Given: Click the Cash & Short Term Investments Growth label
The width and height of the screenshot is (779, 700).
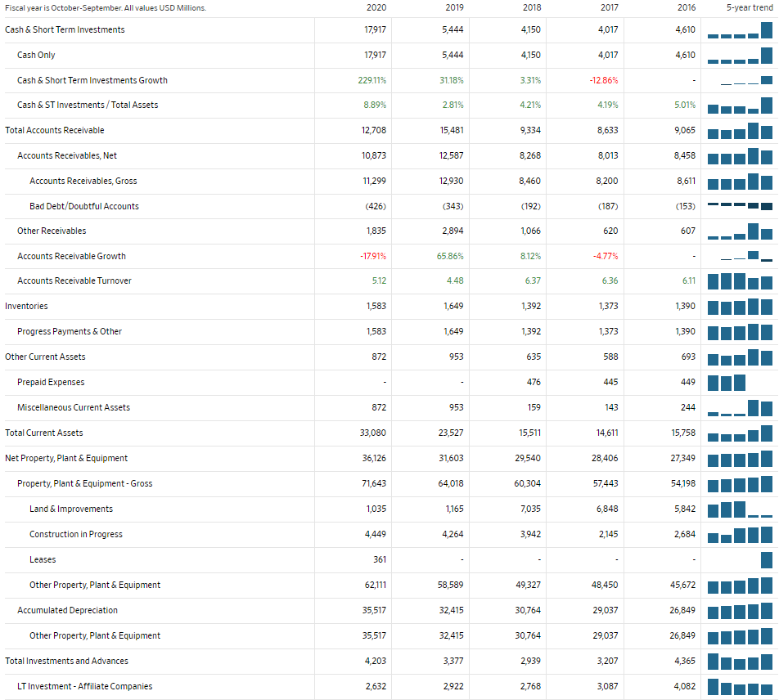Looking at the screenshot, I should [x=92, y=80].
